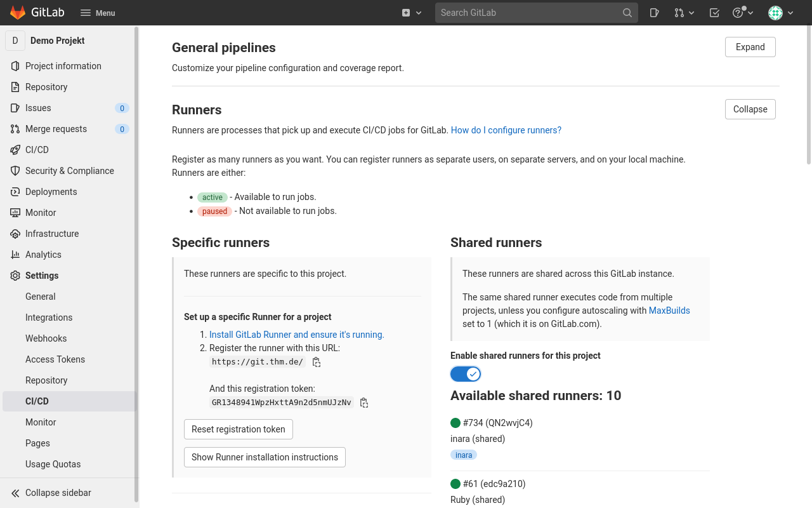Viewport: 812px width, 508px height.
Task: Click the Merge requests count badge 0
Action: 122,130
